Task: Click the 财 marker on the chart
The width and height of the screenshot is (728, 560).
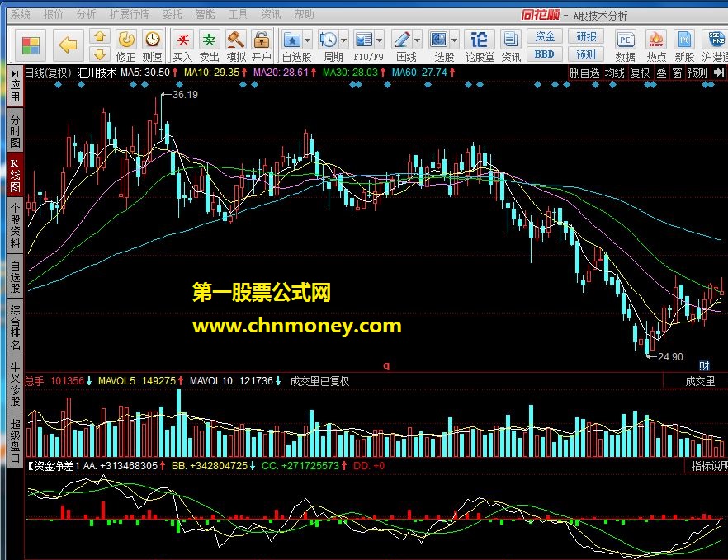Action: 704,366
